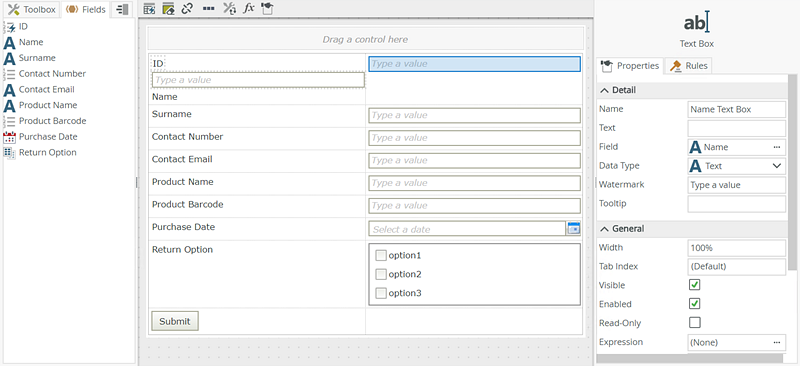Screen dimensions: 800x366
Task: Select the highlighted Name text box on canvas
Action: click(474, 64)
